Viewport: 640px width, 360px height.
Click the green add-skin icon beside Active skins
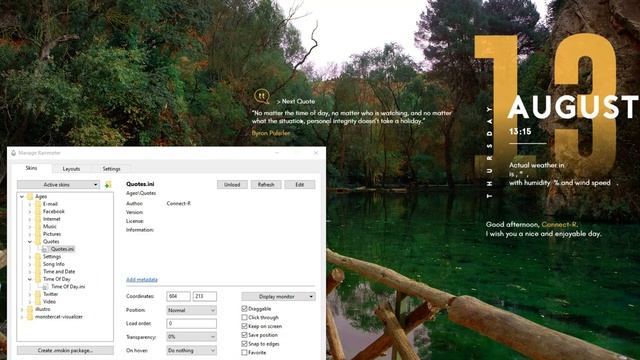[108, 185]
